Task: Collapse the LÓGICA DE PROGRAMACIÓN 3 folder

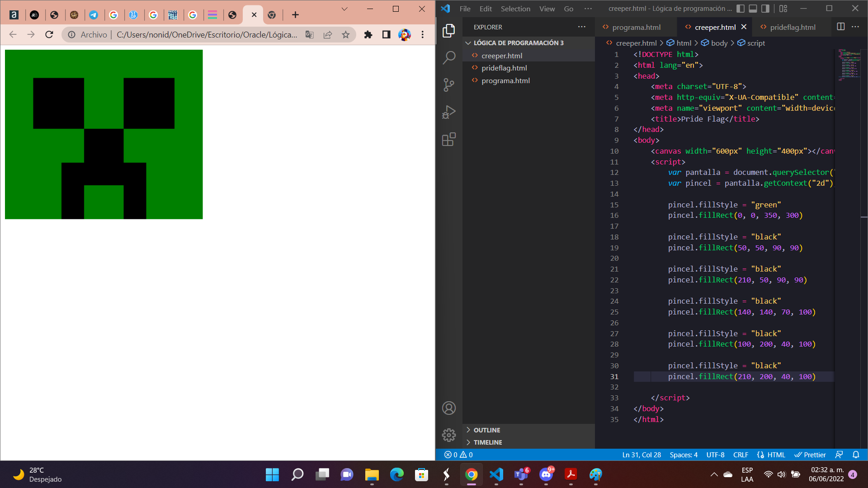Action: pyautogui.click(x=528, y=43)
